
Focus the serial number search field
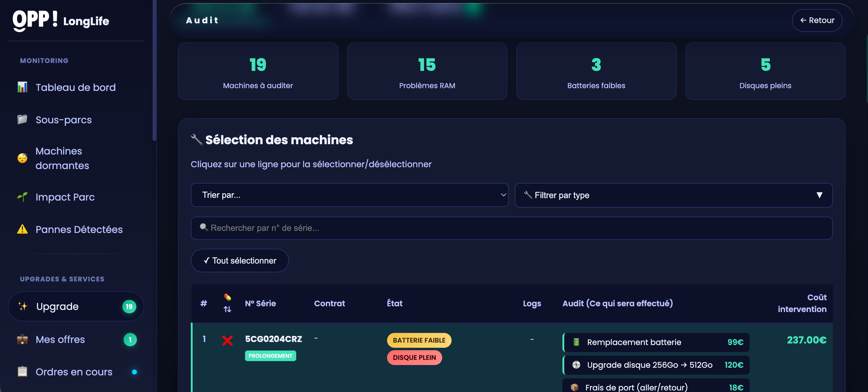pos(511,228)
